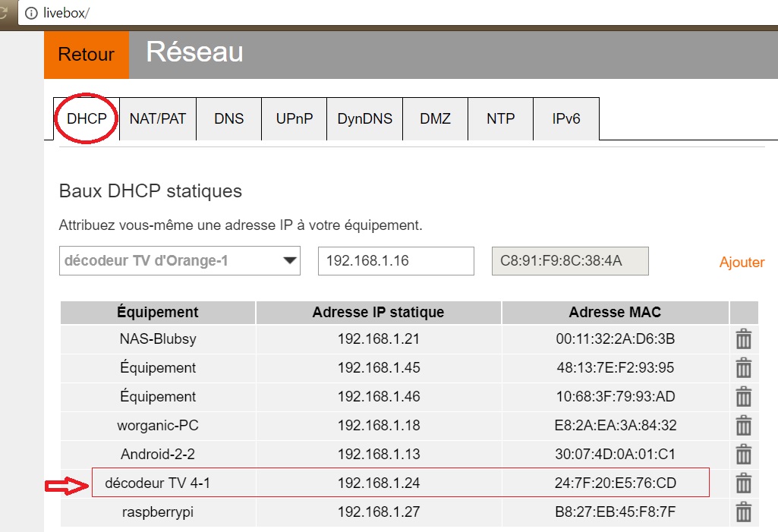
Task: Open the DMZ configuration tab
Action: coord(435,118)
